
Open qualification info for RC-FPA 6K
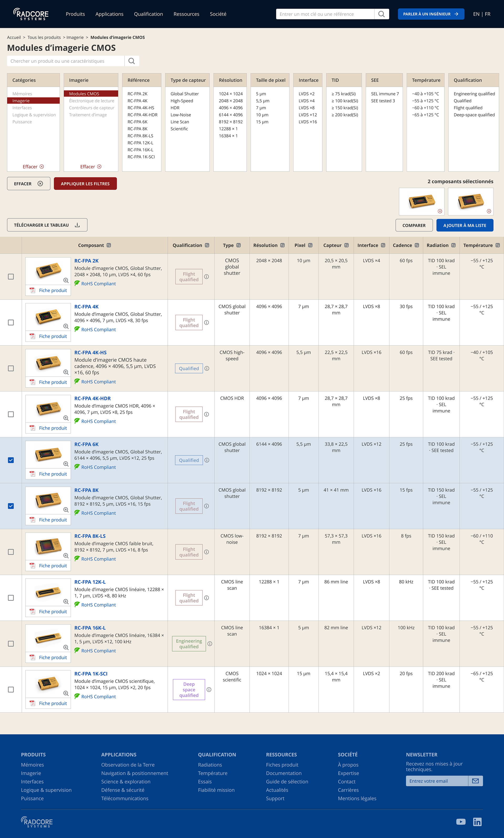pos(207,460)
